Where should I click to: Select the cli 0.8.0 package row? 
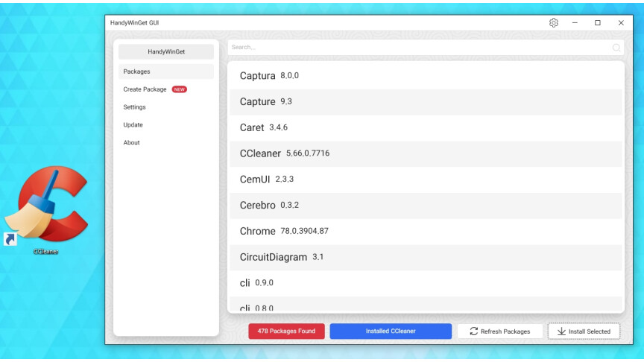pos(426,305)
